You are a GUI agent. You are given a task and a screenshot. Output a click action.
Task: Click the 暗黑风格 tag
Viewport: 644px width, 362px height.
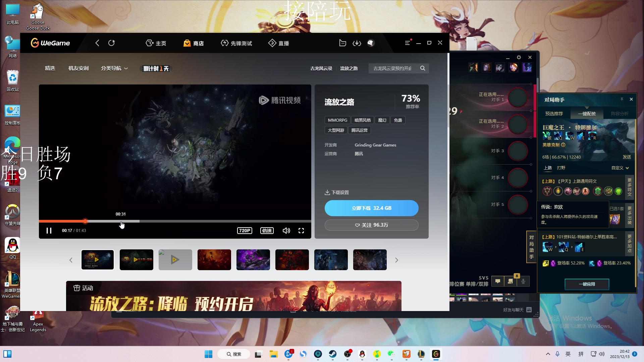pos(363,120)
